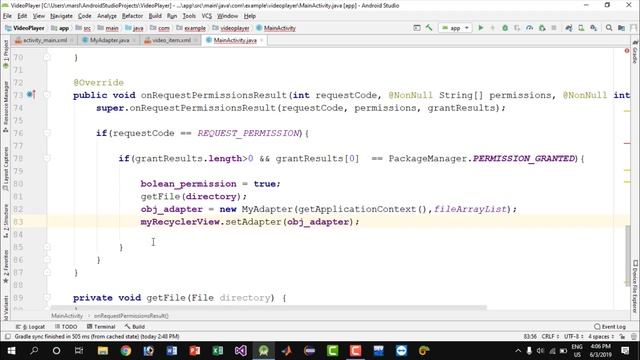Click the fold end marker at line 87
The height and width of the screenshot is (360, 640).
pos(47,272)
